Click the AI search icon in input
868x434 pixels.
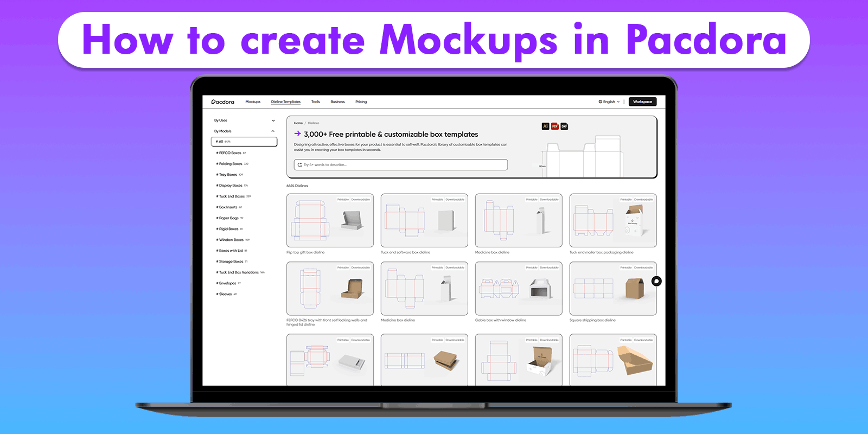pyautogui.click(x=299, y=165)
